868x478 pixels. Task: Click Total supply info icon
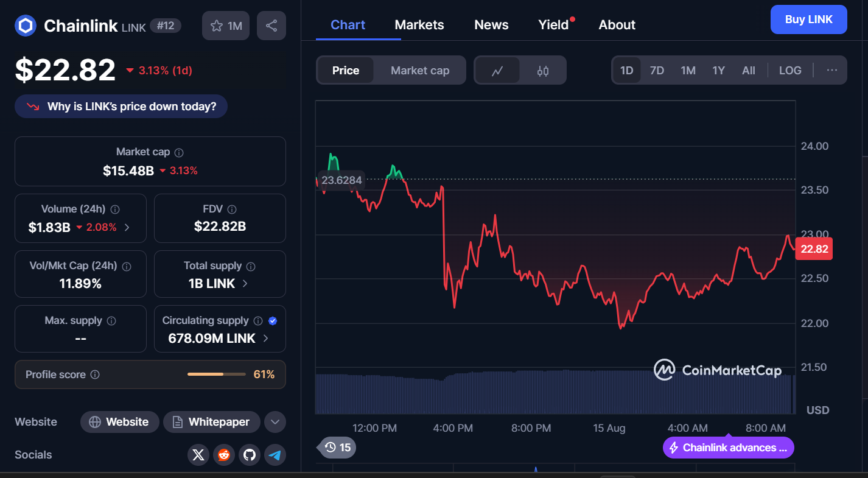tap(251, 267)
